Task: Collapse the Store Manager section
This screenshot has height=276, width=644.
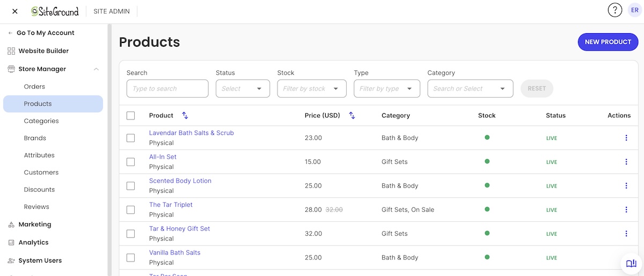Action: 96,69
